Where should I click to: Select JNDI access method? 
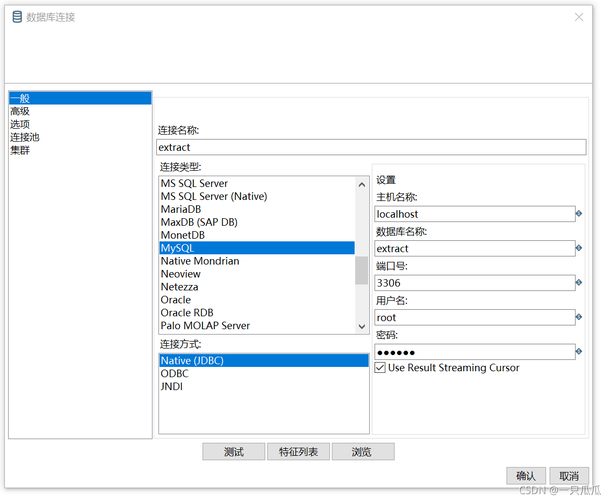point(264,387)
